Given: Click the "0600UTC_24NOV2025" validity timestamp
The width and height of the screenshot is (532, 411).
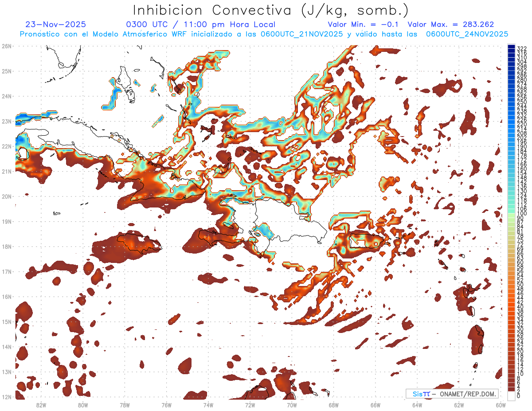Looking at the screenshot, I should click(x=467, y=34).
